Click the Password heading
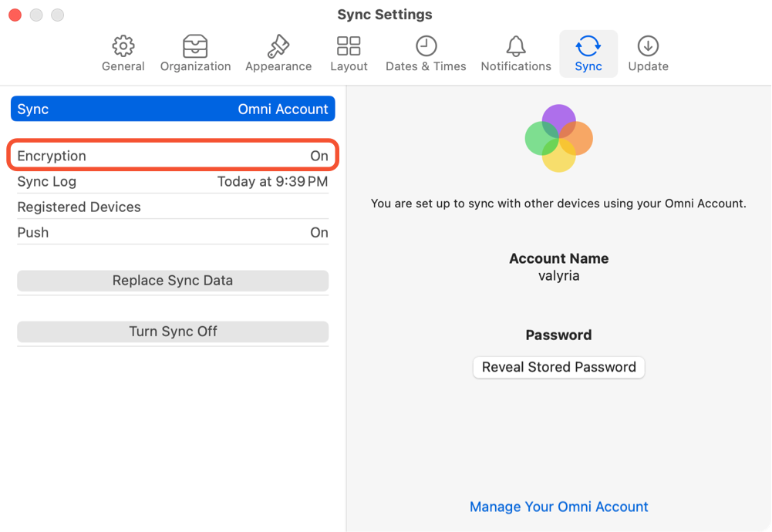The image size is (772, 532). [559, 335]
